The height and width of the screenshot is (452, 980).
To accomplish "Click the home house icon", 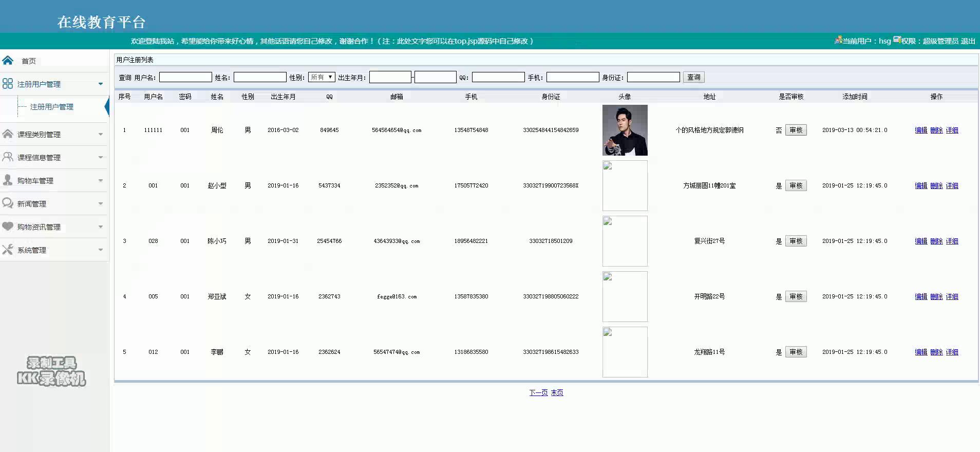I will tap(8, 61).
